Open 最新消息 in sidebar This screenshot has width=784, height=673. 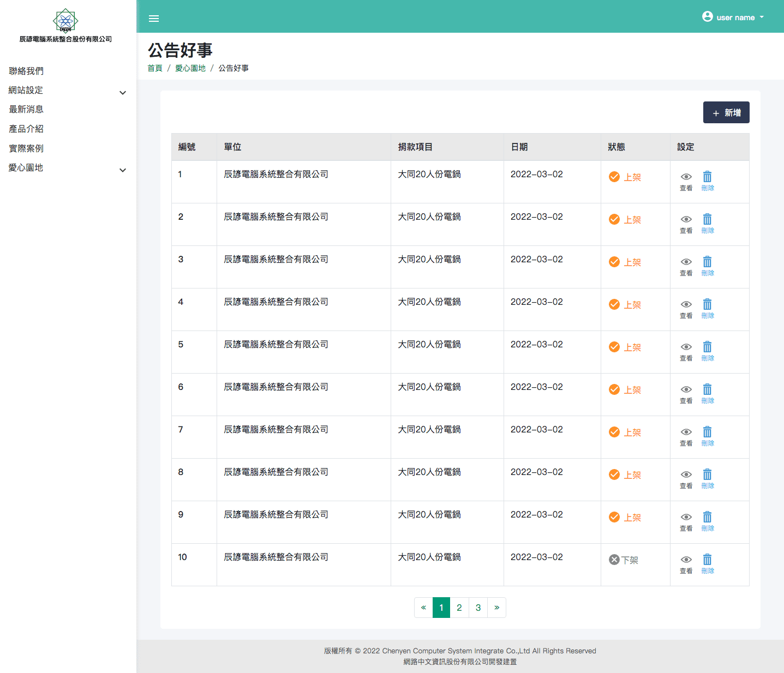tap(26, 109)
